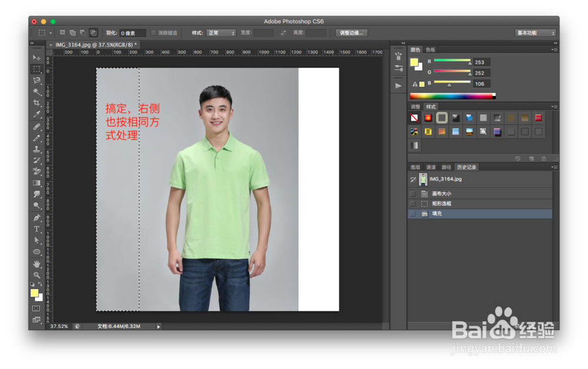Select the Gradient tool

(x=36, y=183)
